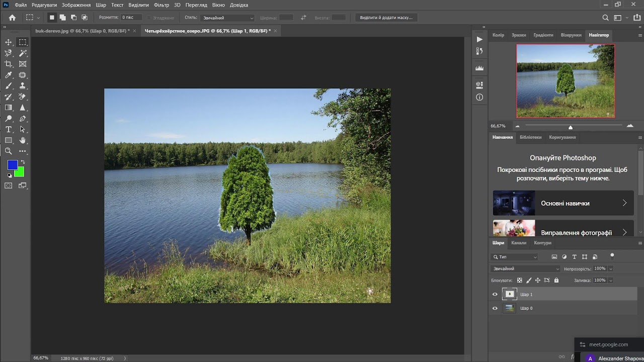Viewport: 644px width, 362px height.
Task: Select the Zoom tool
Action: (9, 151)
